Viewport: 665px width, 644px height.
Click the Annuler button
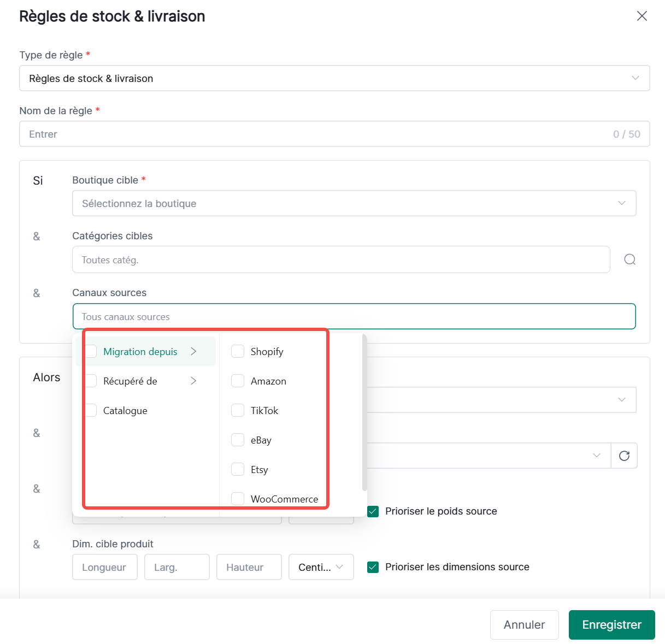(x=524, y=625)
